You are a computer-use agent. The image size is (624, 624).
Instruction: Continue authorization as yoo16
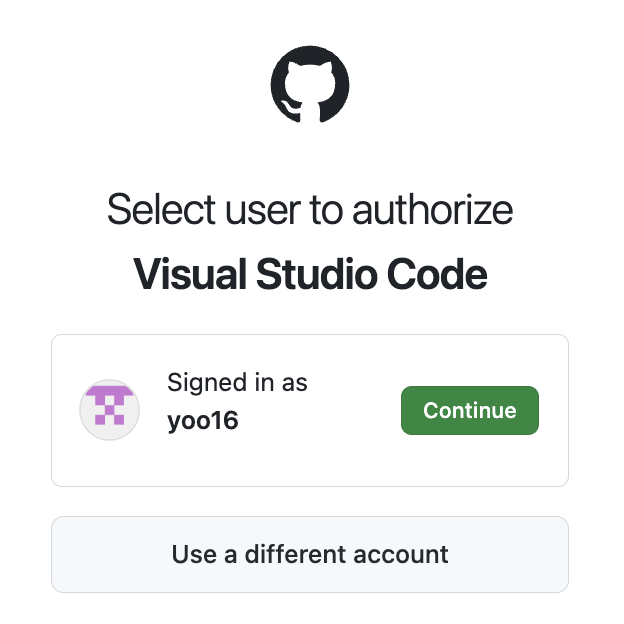pyautogui.click(x=470, y=410)
